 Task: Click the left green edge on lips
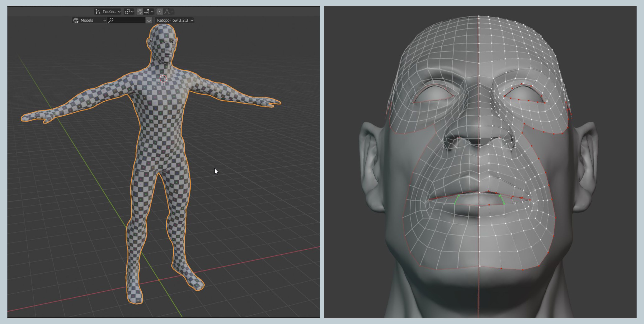click(x=457, y=199)
